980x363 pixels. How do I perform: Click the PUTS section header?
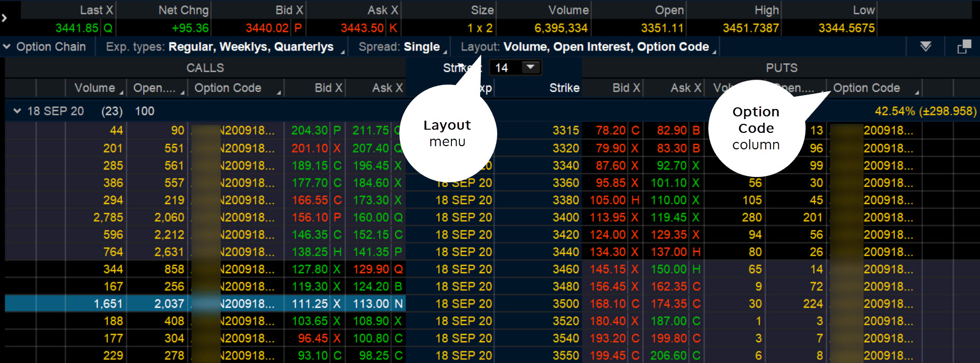click(x=781, y=67)
